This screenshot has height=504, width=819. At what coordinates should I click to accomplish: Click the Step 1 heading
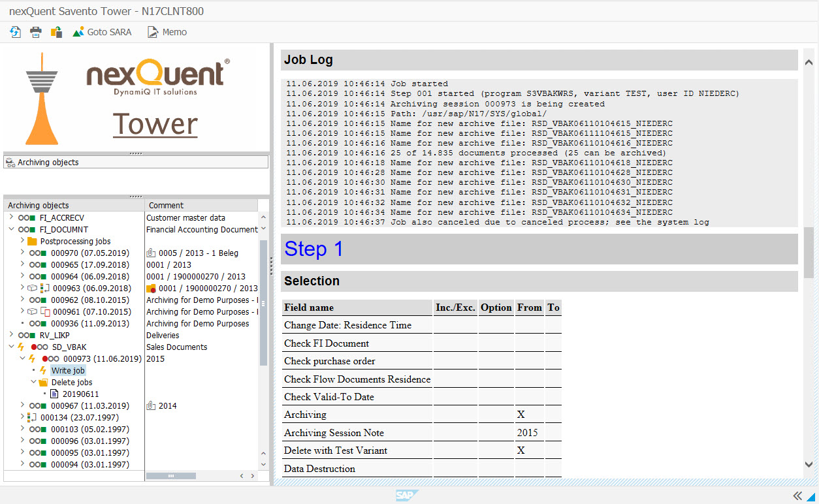(x=313, y=249)
